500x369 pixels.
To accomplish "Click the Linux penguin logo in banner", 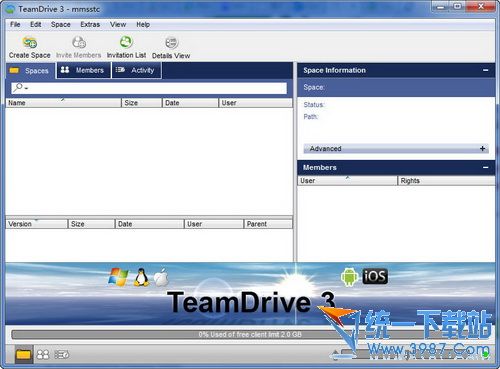I will coord(141,277).
